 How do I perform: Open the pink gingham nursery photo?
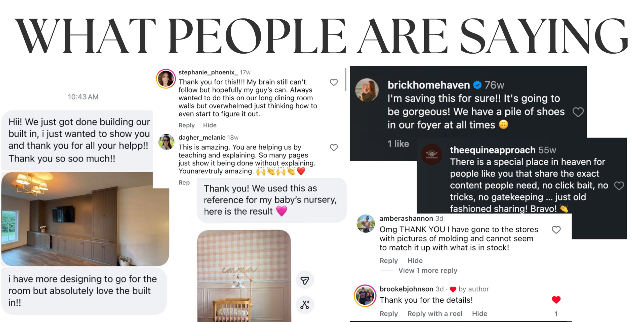[x=244, y=276]
